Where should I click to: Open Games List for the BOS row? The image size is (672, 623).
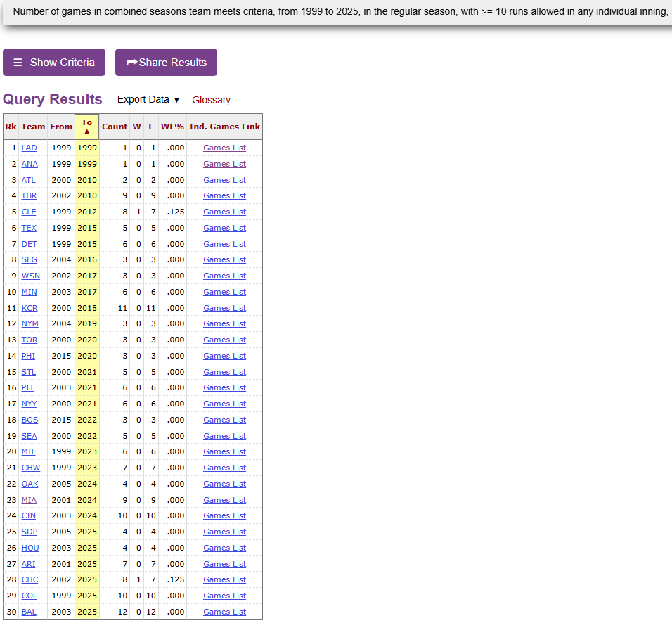click(x=224, y=420)
